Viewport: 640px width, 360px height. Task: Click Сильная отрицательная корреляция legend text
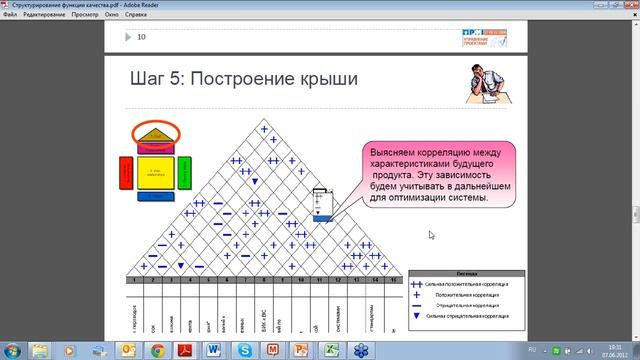pos(467,316)
